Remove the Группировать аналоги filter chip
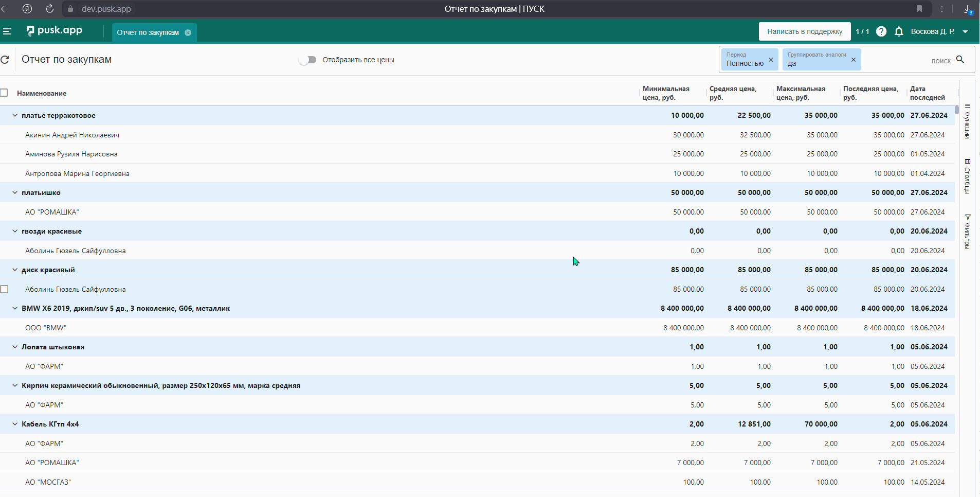The height and width of the screenshot is (497, 980). coord(854,60)
